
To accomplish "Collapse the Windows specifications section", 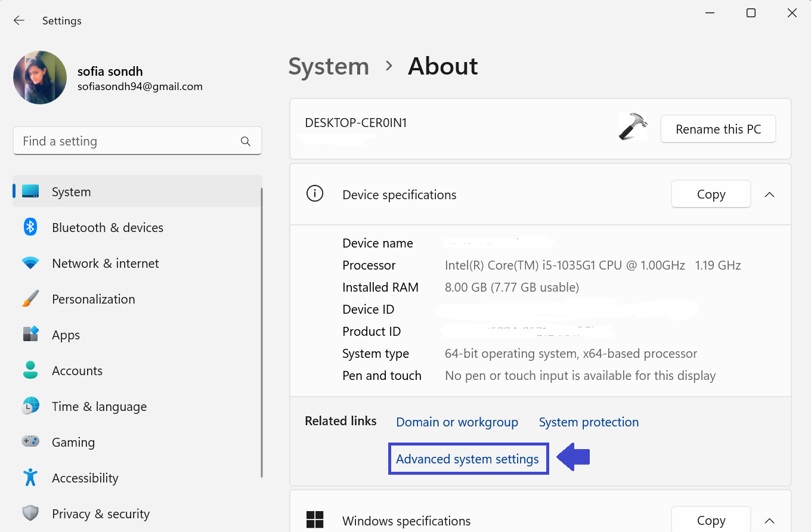I will (769, 521).
